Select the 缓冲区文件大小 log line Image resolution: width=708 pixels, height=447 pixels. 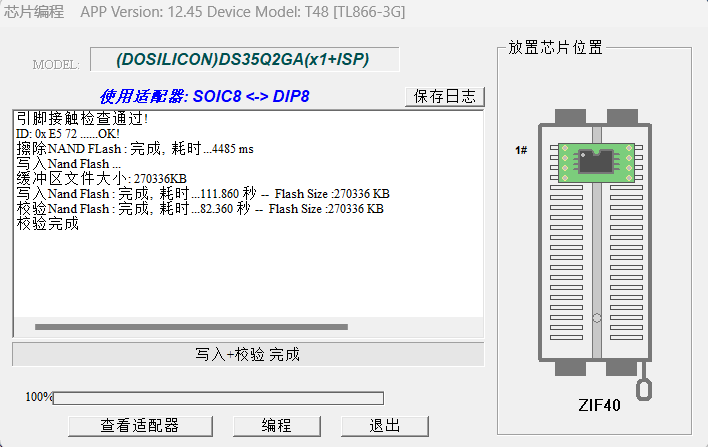click(x=101, y=179)
